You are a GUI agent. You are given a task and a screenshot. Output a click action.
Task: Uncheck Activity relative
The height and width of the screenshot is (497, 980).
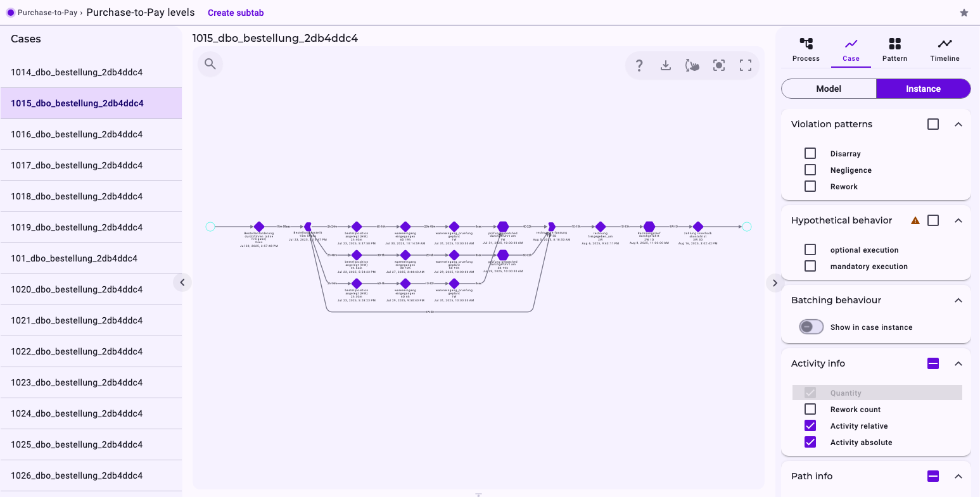(810, 425)
